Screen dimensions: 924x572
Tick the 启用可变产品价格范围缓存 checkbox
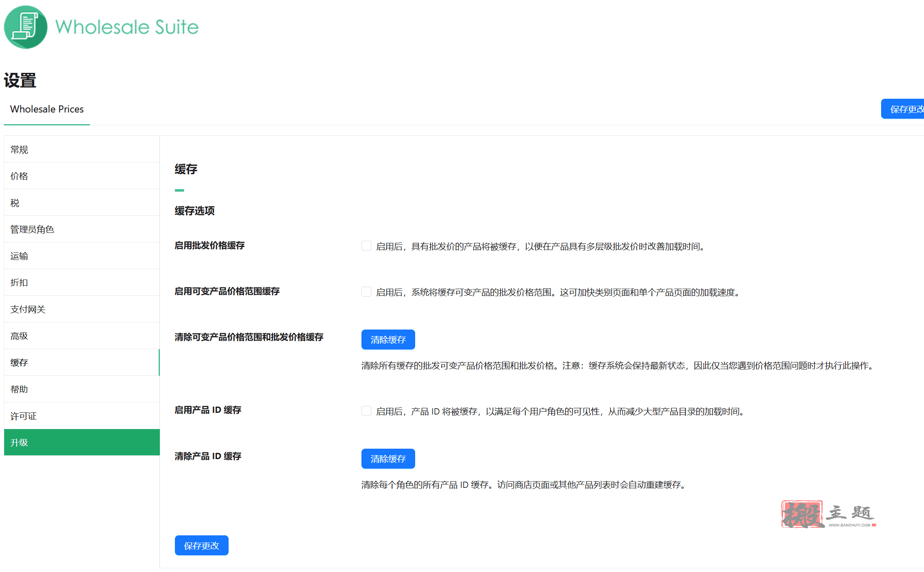[x=366, y=292]
